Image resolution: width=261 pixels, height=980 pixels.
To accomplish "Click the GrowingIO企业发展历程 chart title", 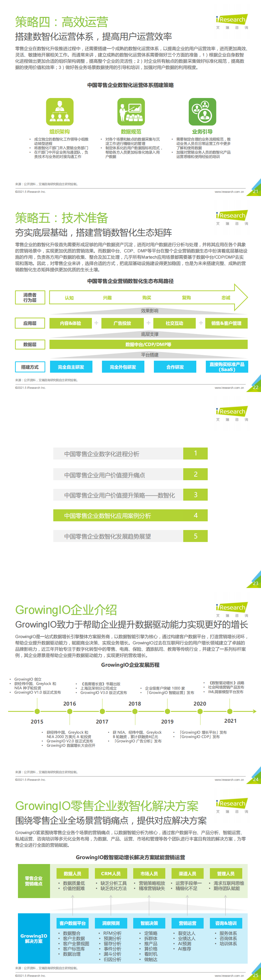I will tap(130, 664).
